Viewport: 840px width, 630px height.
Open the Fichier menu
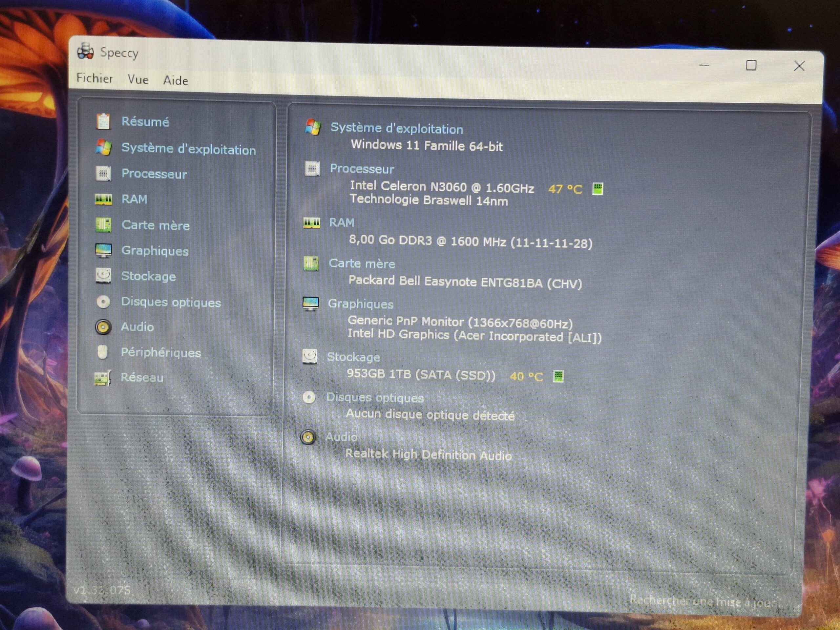[x=94, y=78]
